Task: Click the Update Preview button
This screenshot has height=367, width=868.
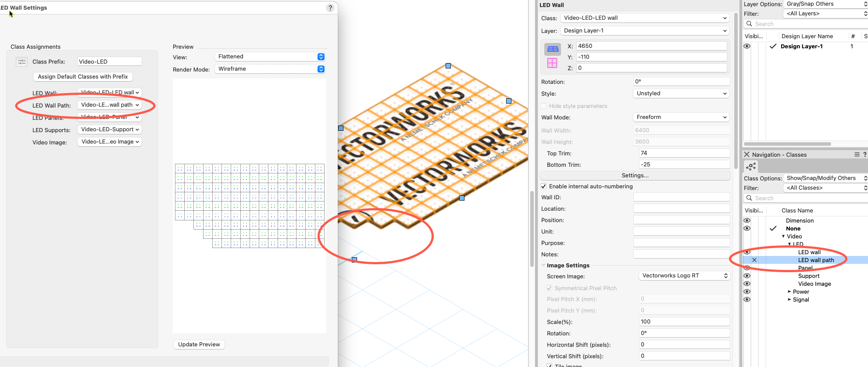Action: pos(199,345)
